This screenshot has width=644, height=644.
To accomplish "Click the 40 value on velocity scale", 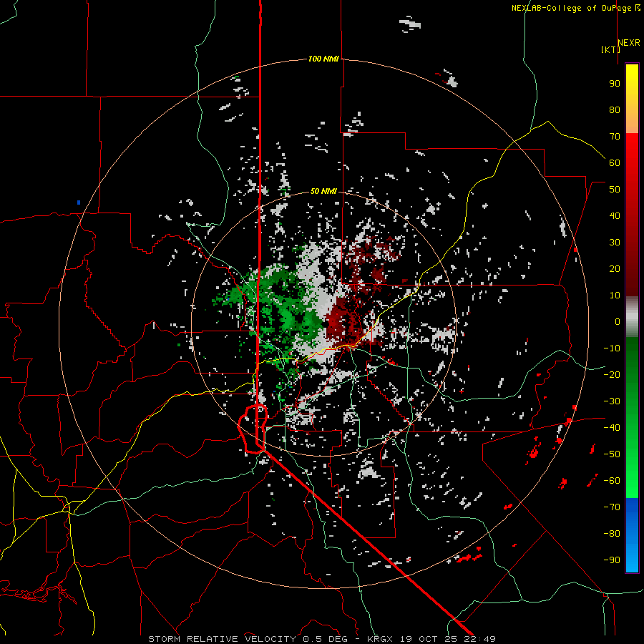I will pos(615,216).
